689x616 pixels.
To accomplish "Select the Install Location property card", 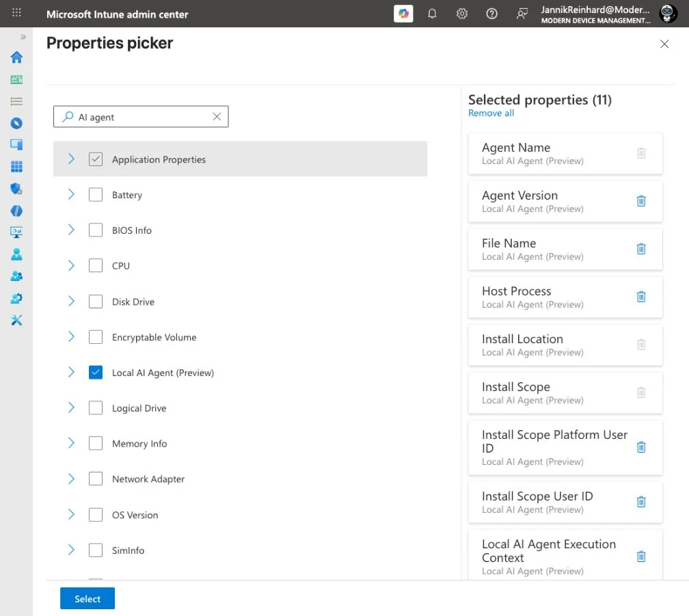I will [565, 345].
